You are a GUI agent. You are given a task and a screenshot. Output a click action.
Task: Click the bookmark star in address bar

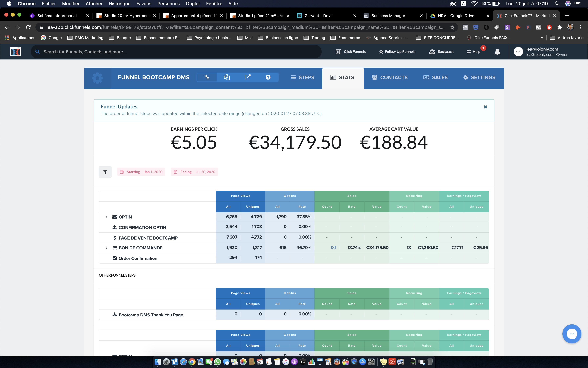pos(452,27)
